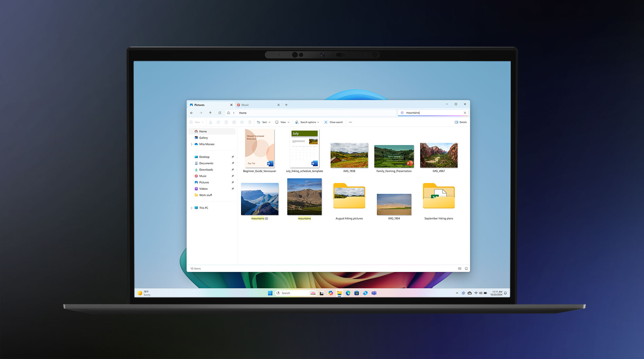Expand This PC in the navigation pane
The height and width of the screenshot is (359, 644).
(x=192, y=207)
